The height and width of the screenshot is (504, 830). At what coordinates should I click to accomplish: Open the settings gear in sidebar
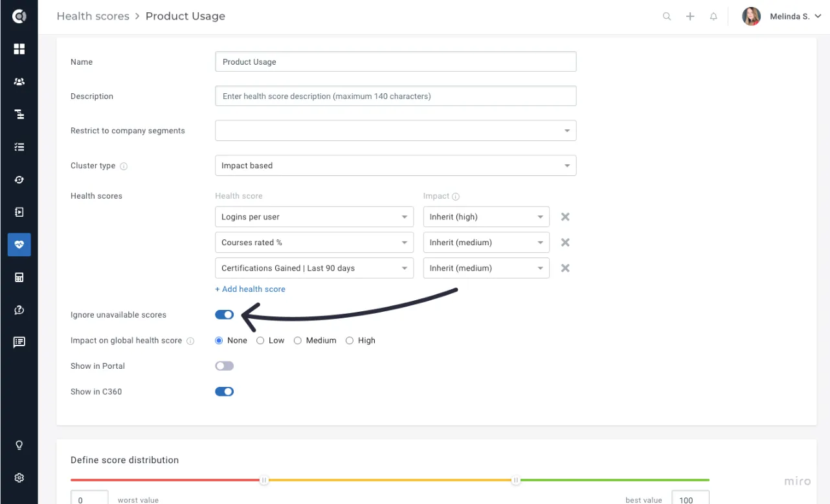point(19,477)
